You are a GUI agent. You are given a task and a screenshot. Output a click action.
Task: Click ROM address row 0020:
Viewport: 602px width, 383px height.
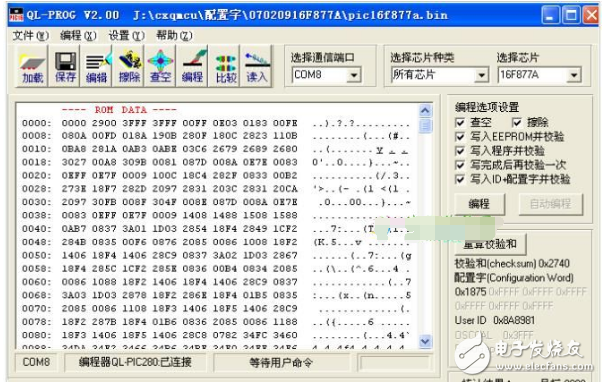[x=36, y=176]
